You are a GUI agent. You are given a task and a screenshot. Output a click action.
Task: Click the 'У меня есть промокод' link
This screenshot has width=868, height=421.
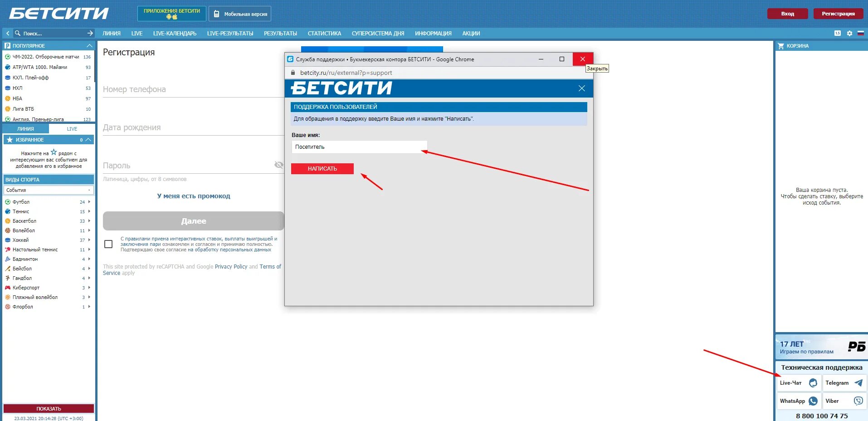(x=194, y=196)
